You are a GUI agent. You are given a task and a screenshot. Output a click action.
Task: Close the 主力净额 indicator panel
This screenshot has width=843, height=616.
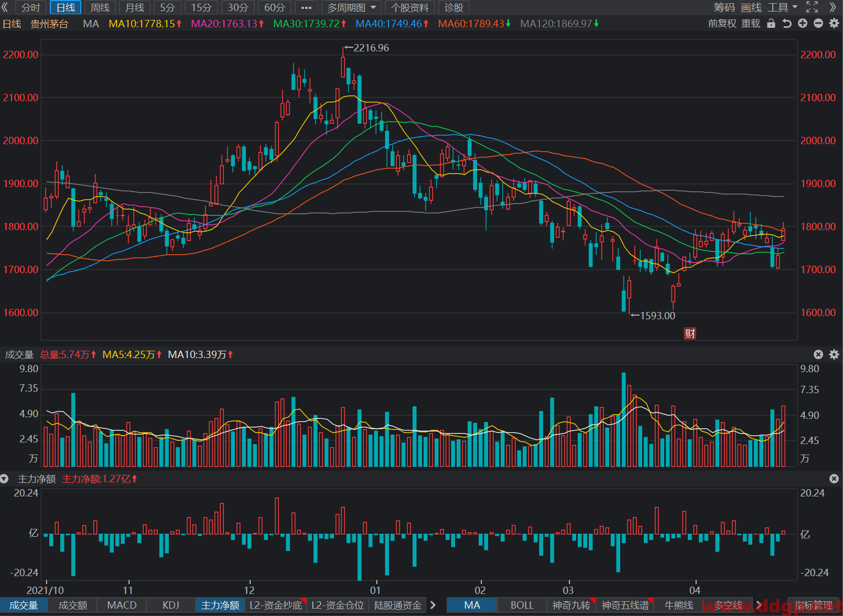pos(834,479)
